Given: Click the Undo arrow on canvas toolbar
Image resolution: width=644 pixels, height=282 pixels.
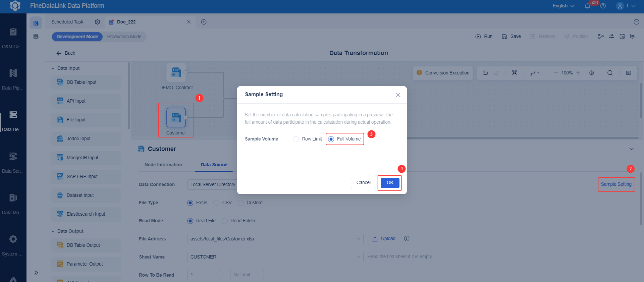Looking at the screenshot, I should point(485,73).
